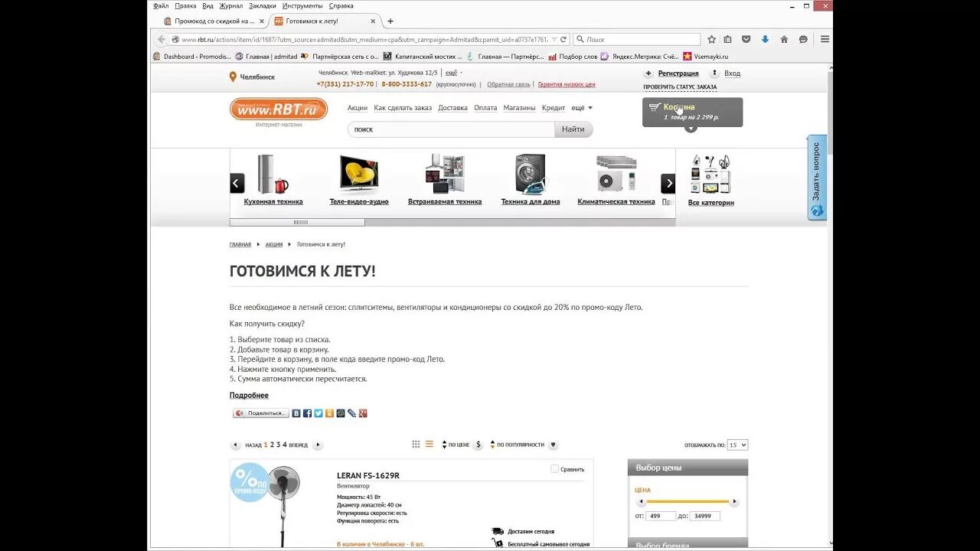This screenshot has width=980, height=551.
Task: Go to the next page arrow after ВПЕРЕД
Action: [x=318, y=445]
